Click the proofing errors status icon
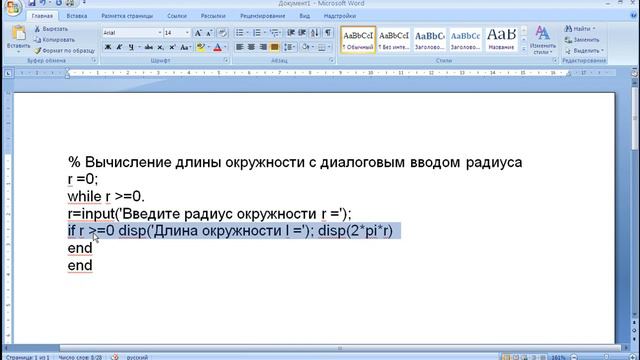This screenshot has height=360, width=640. click(115, 357)
